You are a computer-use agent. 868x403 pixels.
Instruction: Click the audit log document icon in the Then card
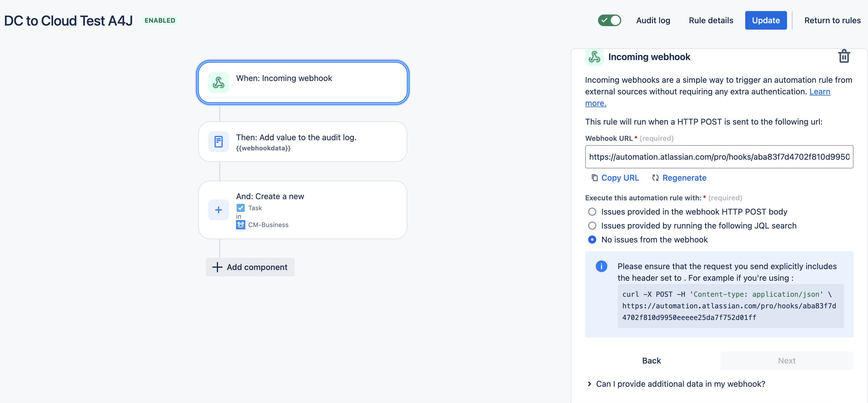point(218,141)
